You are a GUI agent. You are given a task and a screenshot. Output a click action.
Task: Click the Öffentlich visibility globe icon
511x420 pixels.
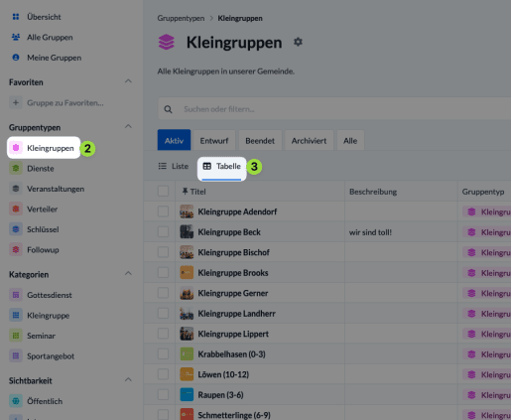click(x=16, y=401)
